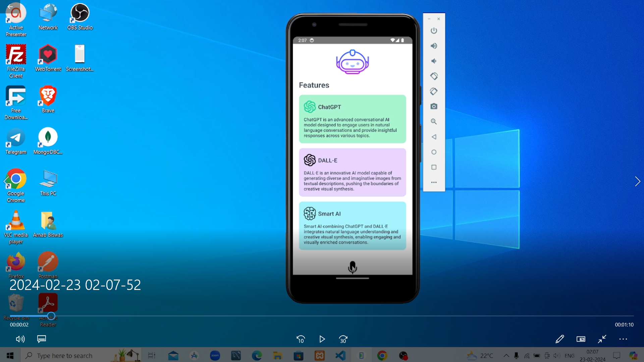The image size is (644, 362).
Task: Open the This PC desktop icon
Action: coord(48,183)
